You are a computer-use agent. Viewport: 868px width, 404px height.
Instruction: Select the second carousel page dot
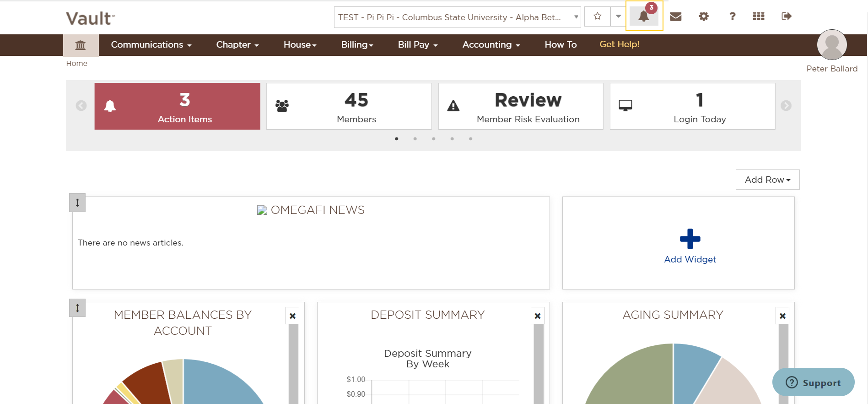(x=415, y=139)
